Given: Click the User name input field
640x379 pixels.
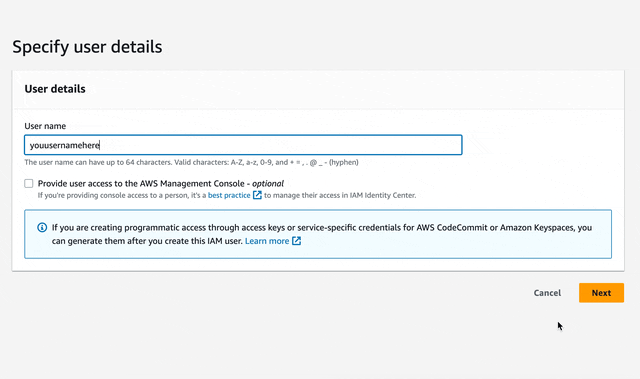Looking at the screenshot, I should [243, 145].
